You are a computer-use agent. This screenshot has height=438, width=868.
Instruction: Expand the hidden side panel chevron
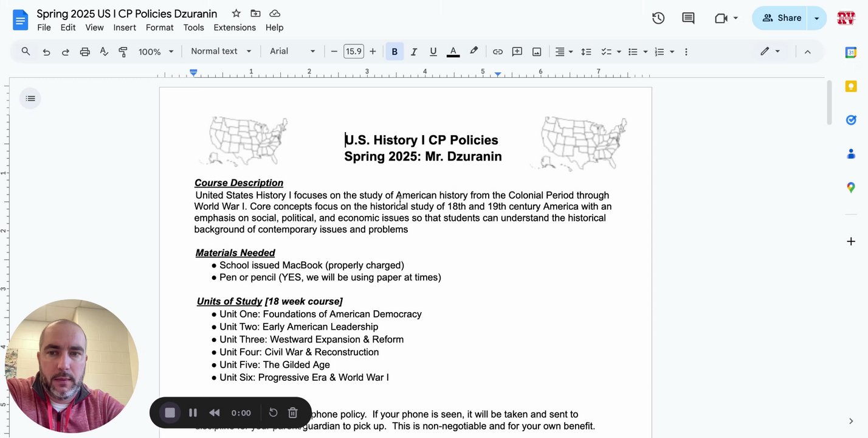[851, 421]
